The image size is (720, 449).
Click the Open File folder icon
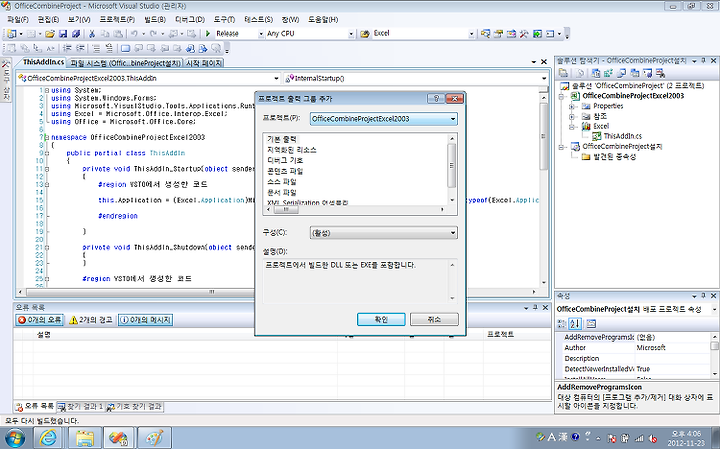(x=50, y=34)
